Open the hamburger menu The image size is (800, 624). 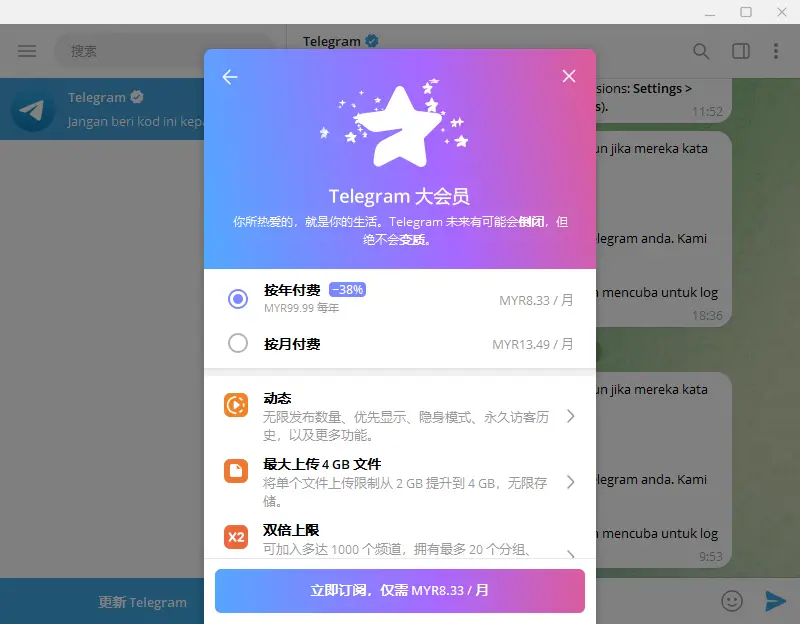coord(27,51)
